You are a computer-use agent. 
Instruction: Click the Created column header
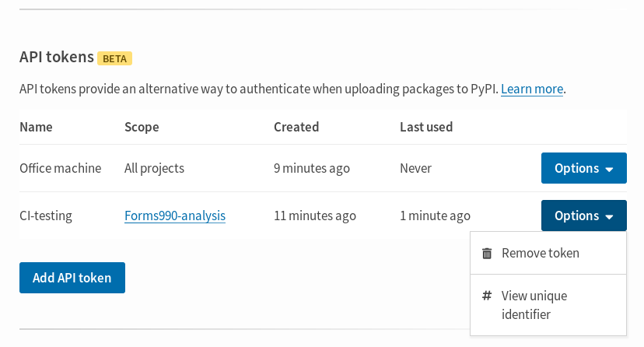point(296,127)
